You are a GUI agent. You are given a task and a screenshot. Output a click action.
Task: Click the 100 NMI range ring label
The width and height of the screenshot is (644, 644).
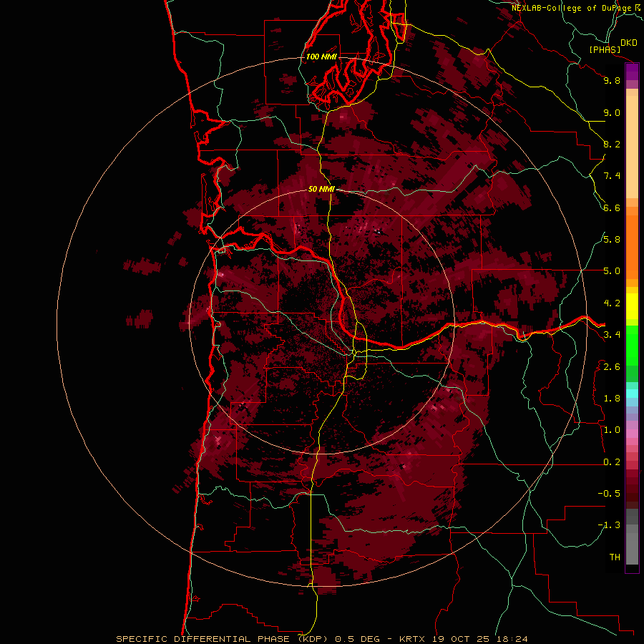[321, 57]
